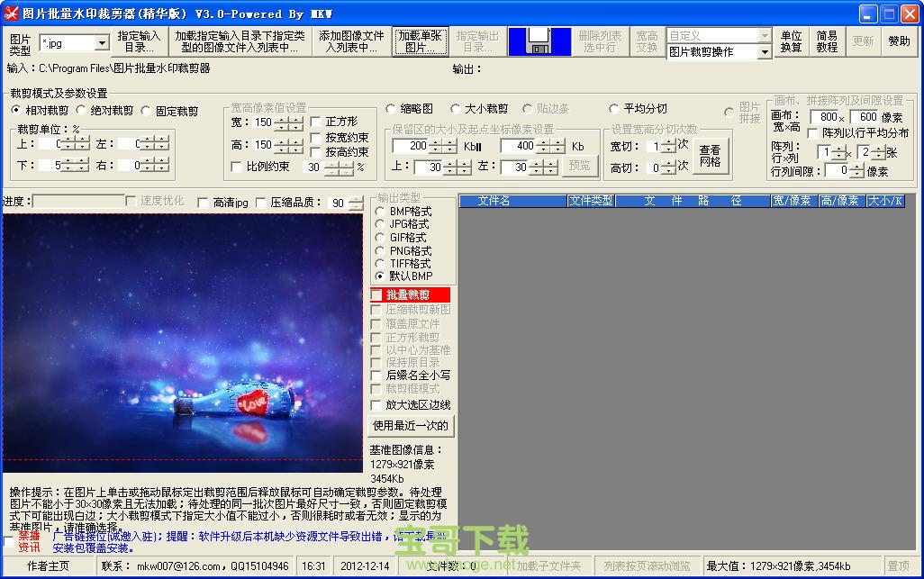Click 添加图像文件入列表中 toolbar button

point(350,41)
